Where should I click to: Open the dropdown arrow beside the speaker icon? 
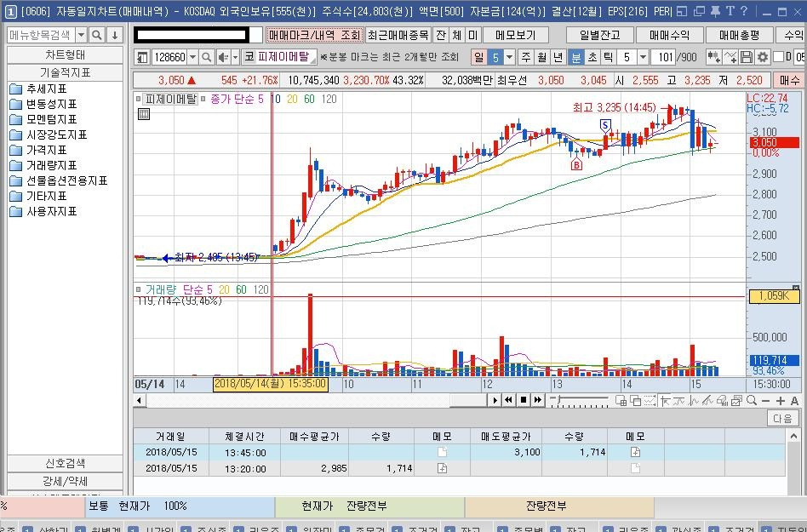[235, 57]
